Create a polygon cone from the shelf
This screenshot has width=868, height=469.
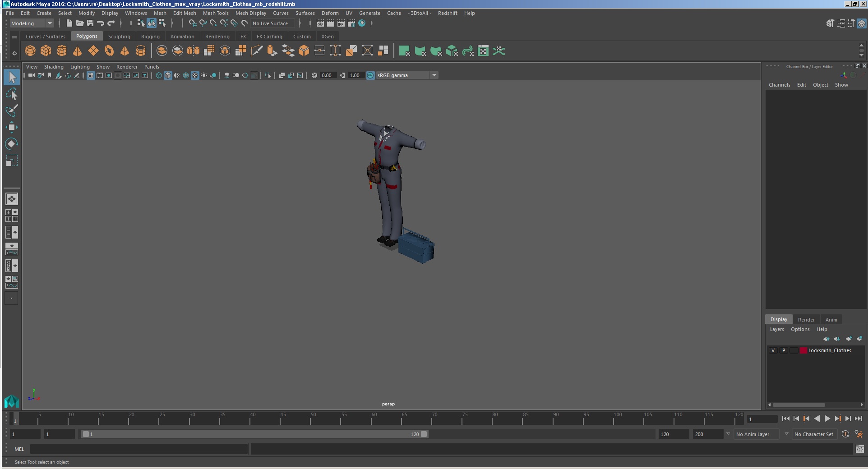tap(78, 51)
